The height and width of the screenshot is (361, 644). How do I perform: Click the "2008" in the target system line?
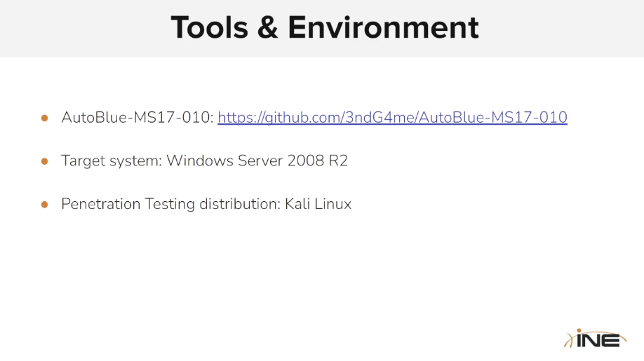304,161
